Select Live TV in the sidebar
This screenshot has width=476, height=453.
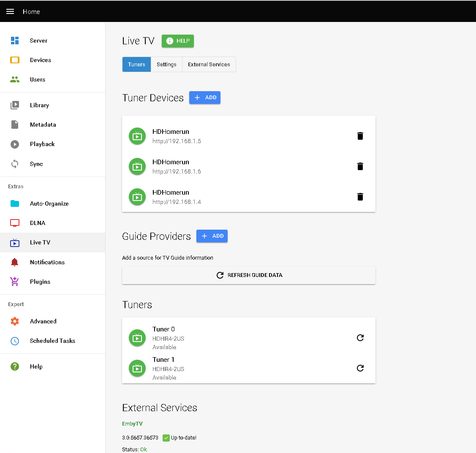coord(53,242)
